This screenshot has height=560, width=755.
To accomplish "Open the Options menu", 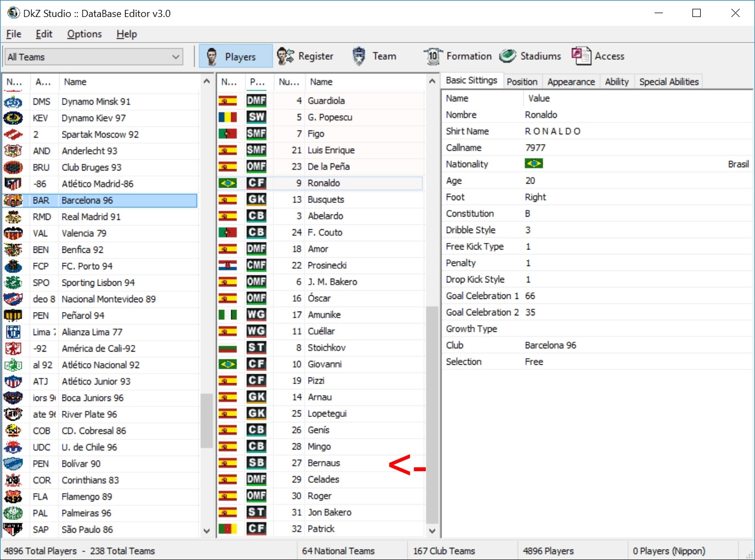I will pyautogui.click(x=84, y=34).
